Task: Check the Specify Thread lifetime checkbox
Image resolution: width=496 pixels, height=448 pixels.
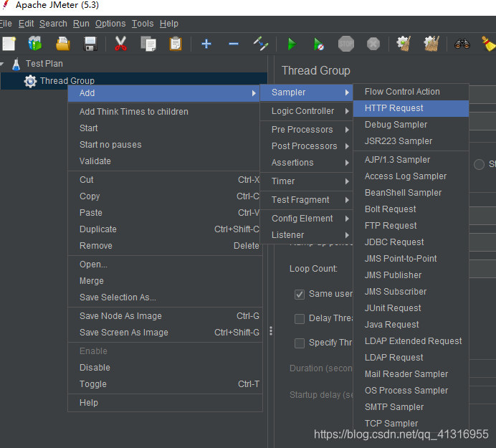Action: [300, 343]
